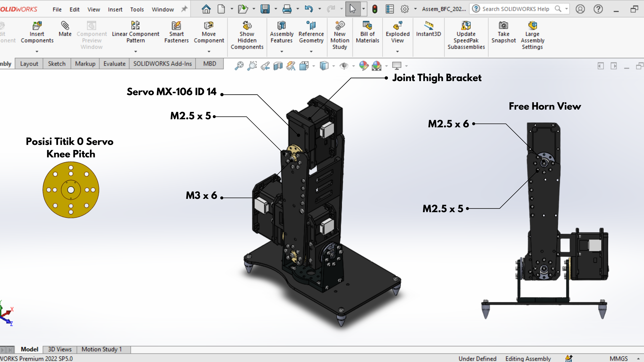Expand the Assembly Features dropdown arrow
Viewport: 644px width, 362px height.
pyautogui.click(x=282, y=51)
